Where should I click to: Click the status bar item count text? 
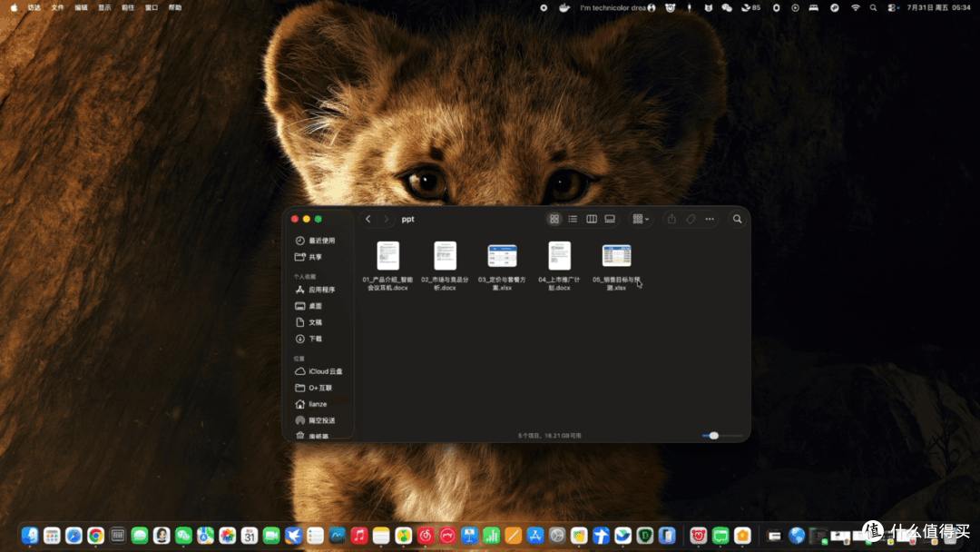549,435
